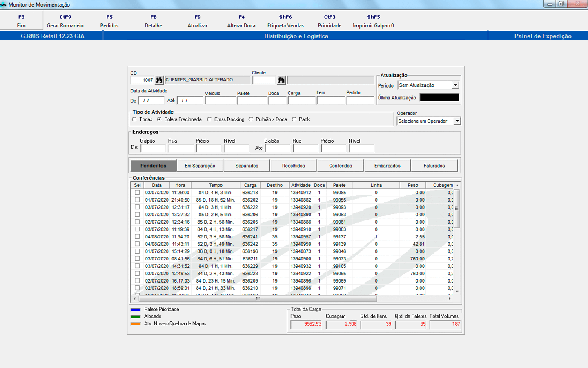Click the binoculars search icon next to CD

[x=159, y=80]
